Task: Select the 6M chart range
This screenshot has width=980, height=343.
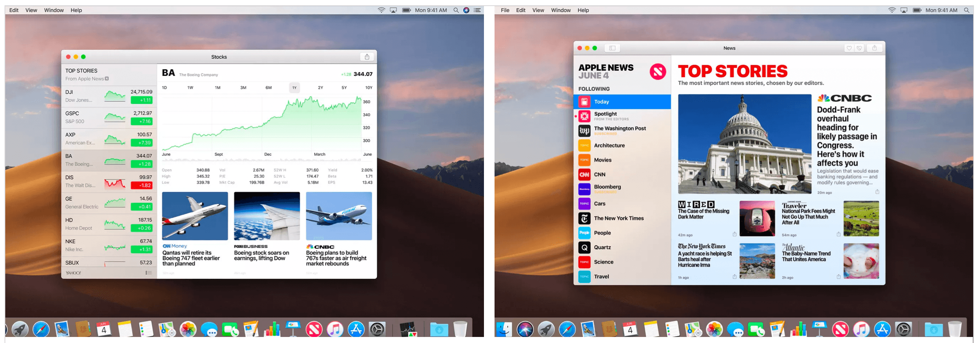Action: (268, 88)
